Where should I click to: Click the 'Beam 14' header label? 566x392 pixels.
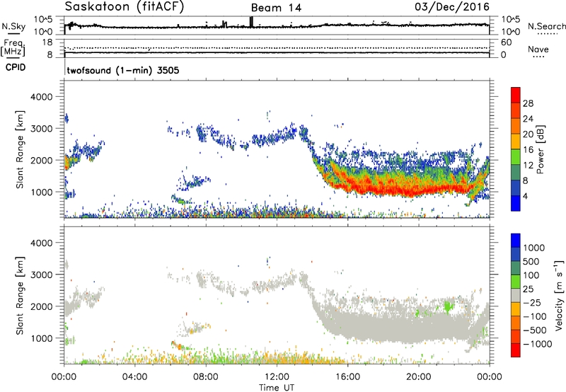[x=276, y=8]
